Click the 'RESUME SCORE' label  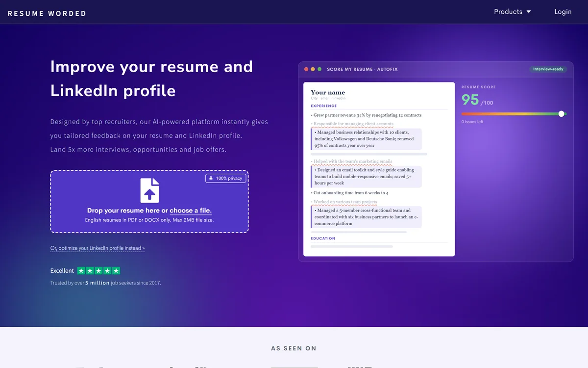click(479, 87)
